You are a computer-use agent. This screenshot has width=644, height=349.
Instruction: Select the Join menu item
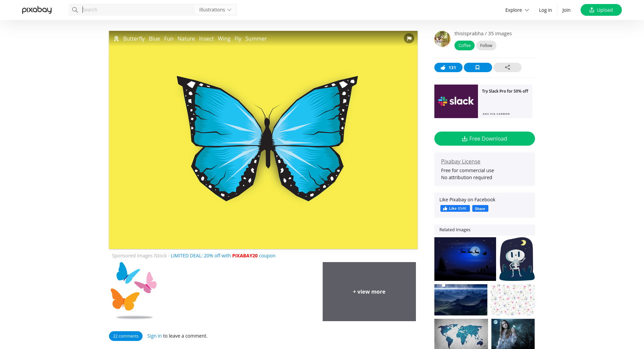coord(566,10)
